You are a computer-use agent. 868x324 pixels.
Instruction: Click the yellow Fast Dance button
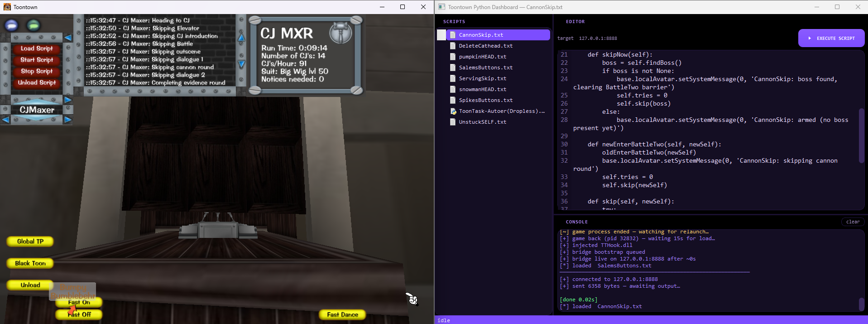342,314
